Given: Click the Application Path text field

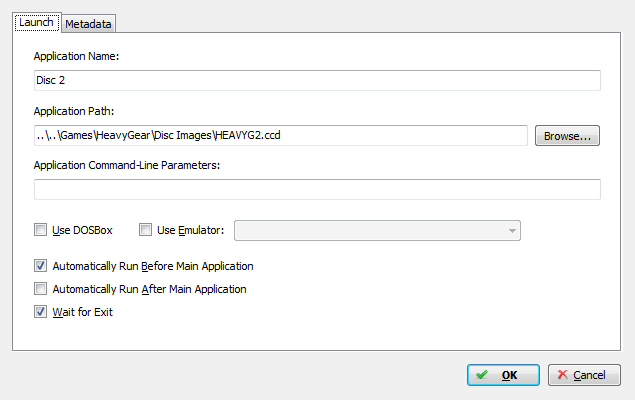Looking at the screenshot, I should pyautogui.click(x=281, y=135).
